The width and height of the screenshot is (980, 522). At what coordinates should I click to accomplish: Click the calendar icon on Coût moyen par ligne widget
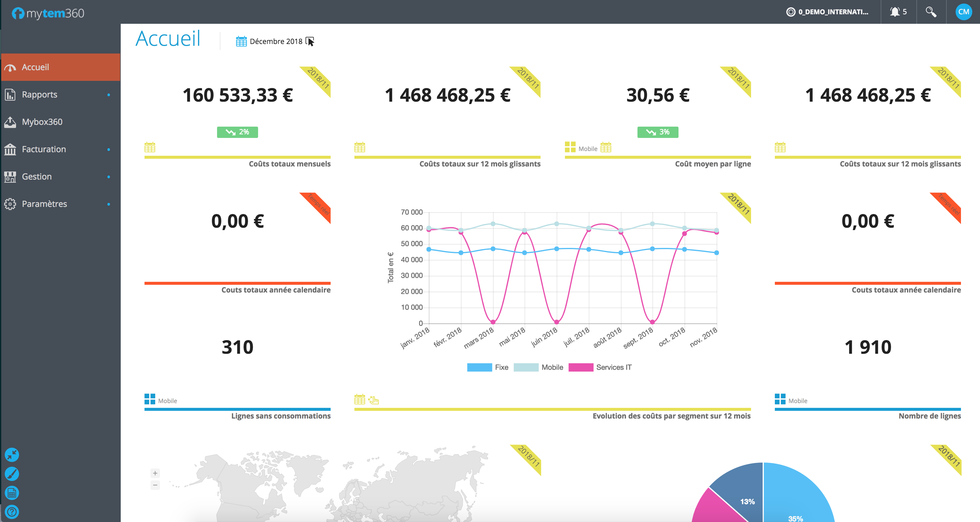coord(606,147)
